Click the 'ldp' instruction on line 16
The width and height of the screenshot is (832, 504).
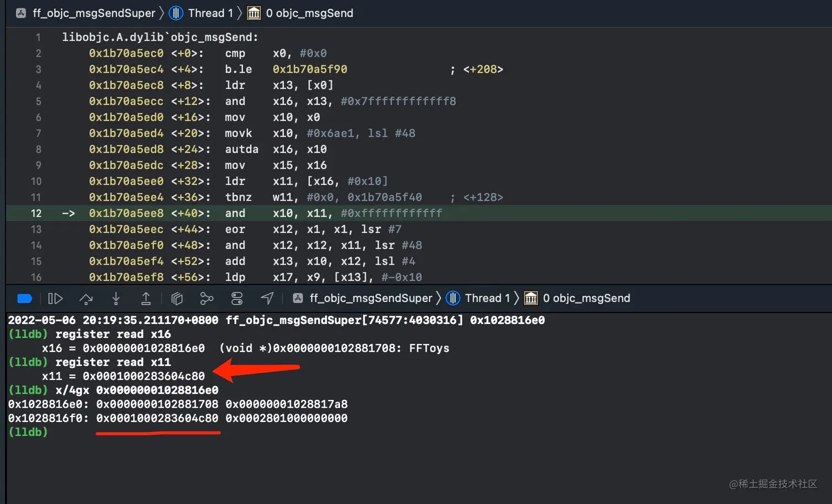pos(235,277)
